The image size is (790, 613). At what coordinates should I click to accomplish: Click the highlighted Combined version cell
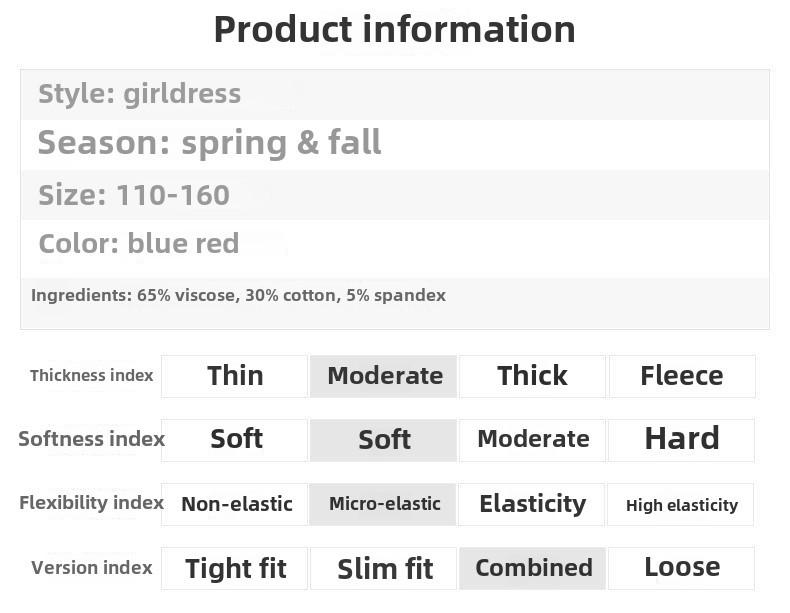[x=533, y=568]
